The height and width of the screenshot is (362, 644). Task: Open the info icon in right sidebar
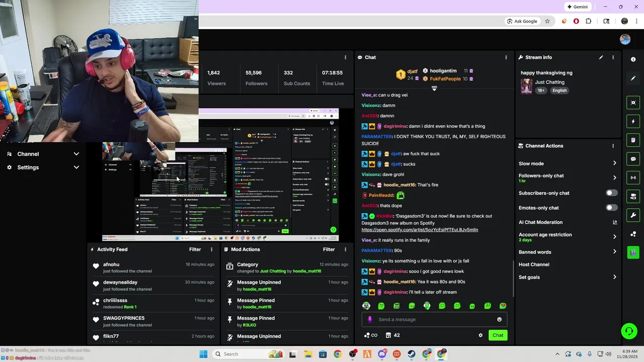(x=633, y=59)
